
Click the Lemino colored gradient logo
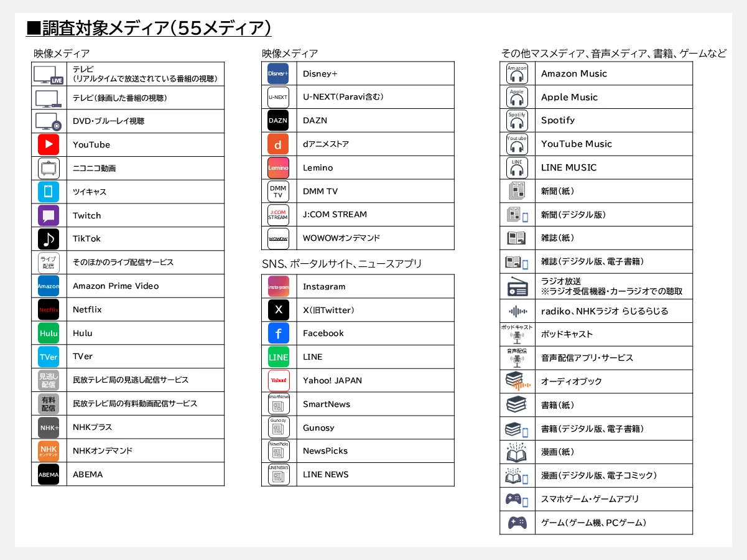[x=278, y=167]
